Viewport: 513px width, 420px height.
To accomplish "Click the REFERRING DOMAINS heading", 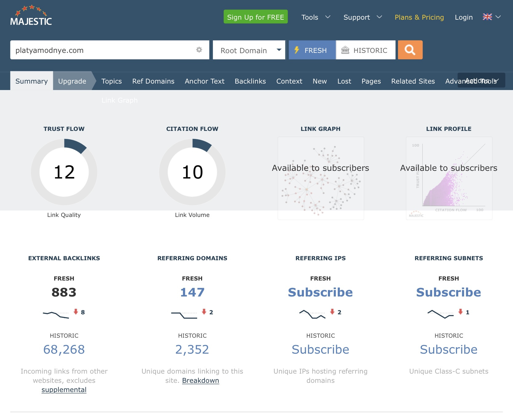I will pyautogui.click(x=192, y=258).
